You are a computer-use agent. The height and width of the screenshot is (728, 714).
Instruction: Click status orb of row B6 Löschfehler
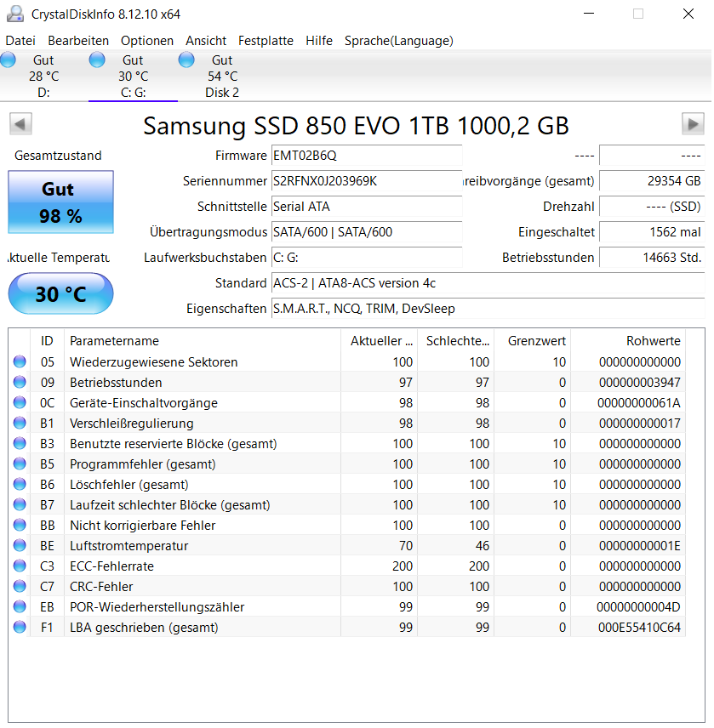[x=20, y=484]
